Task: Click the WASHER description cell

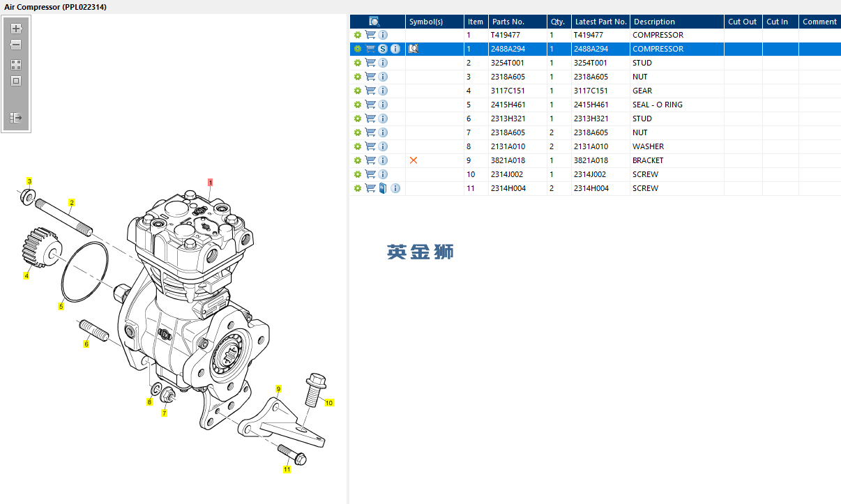Action: tap(677, 146)
